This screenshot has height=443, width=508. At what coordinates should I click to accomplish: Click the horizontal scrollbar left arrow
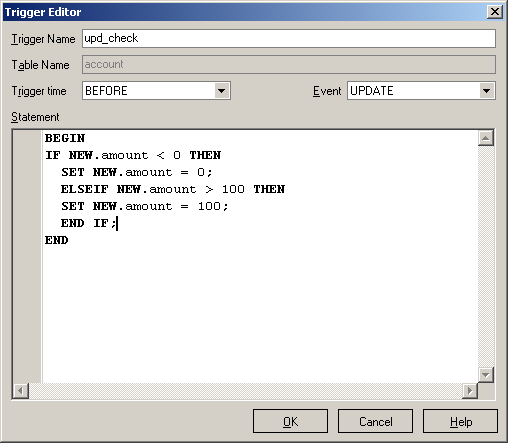[x=21, y=391]
